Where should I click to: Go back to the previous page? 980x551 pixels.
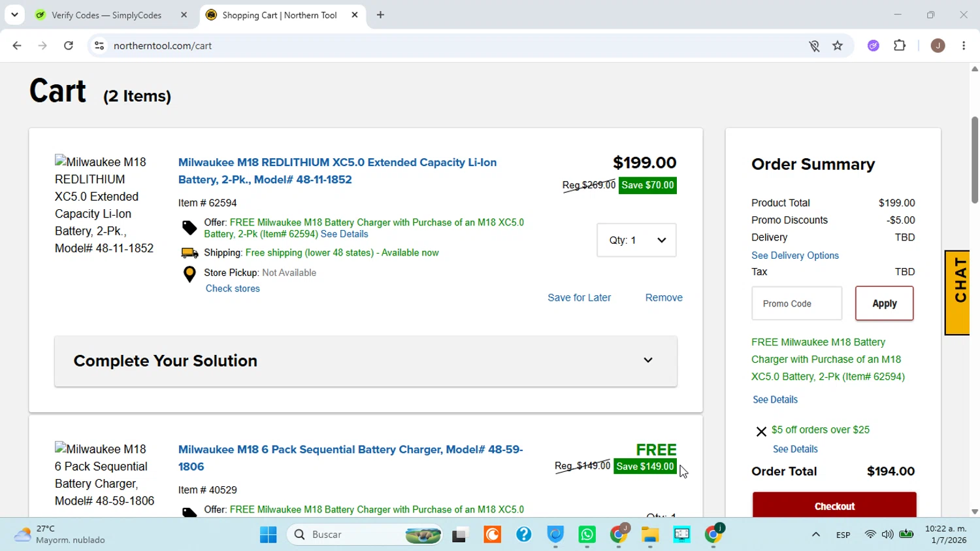[17, 46]
